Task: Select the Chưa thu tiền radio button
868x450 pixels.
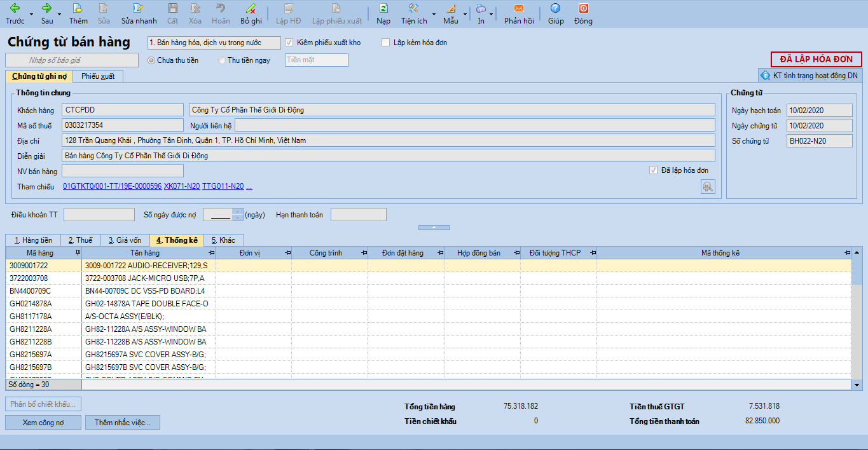Action: click(x=151, y=60)
